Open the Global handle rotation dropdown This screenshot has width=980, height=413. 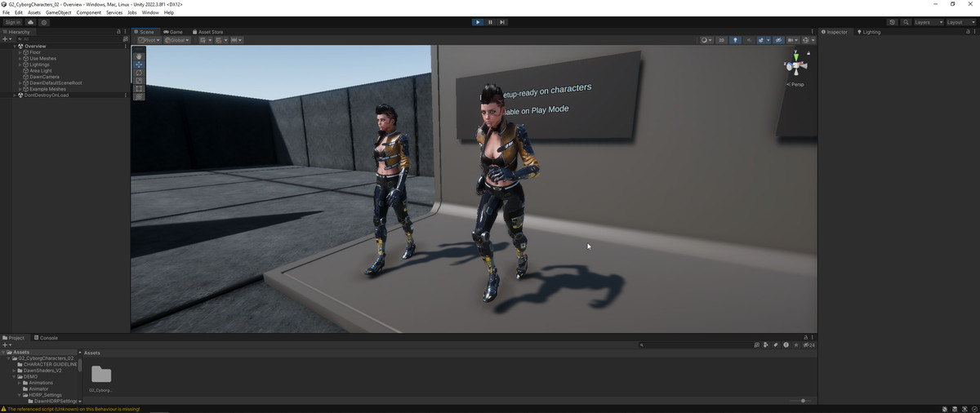176,40
